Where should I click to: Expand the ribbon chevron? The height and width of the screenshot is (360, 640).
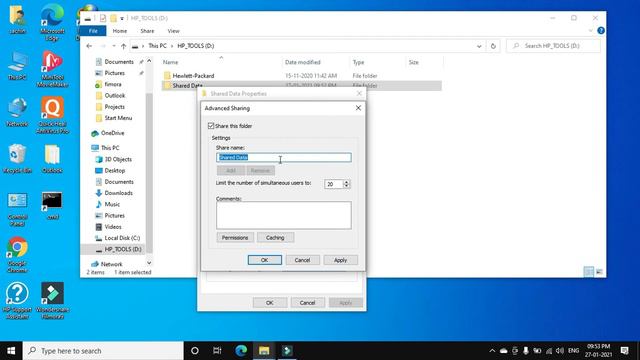[590, 31]
